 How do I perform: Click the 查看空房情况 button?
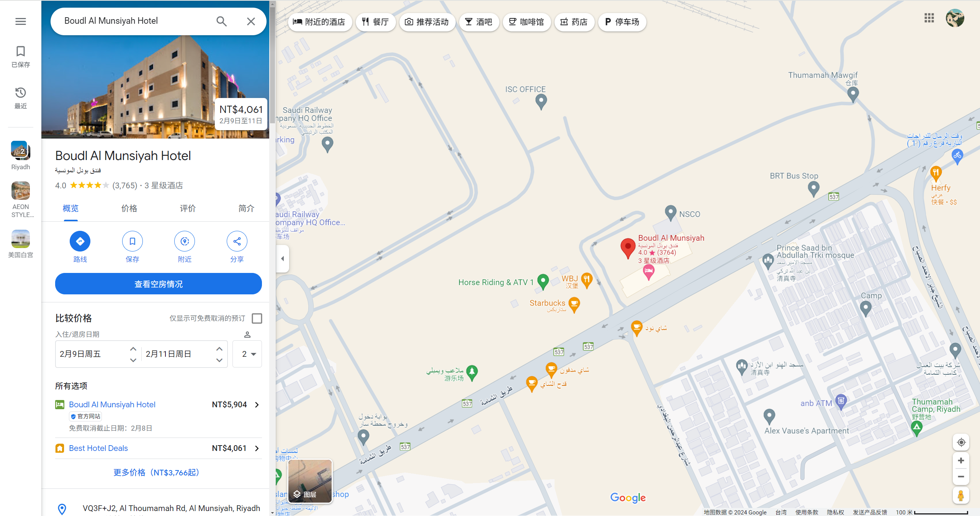159,284
